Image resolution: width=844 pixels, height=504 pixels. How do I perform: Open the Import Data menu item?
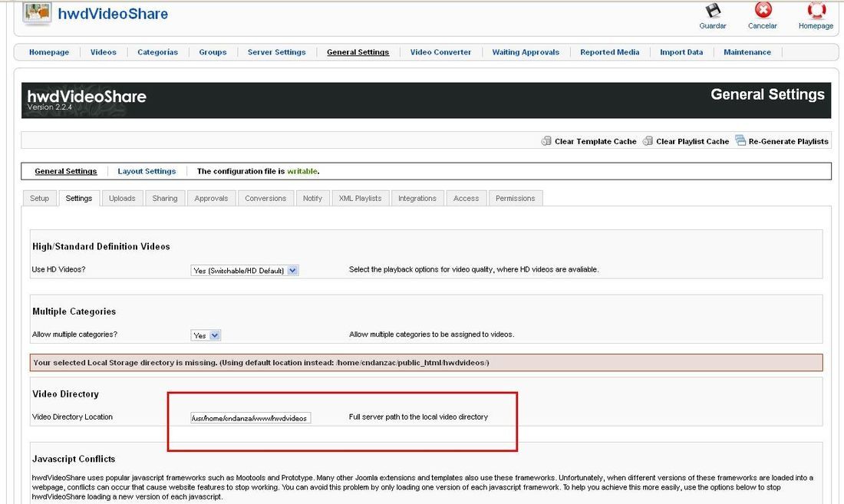point(681,52)
